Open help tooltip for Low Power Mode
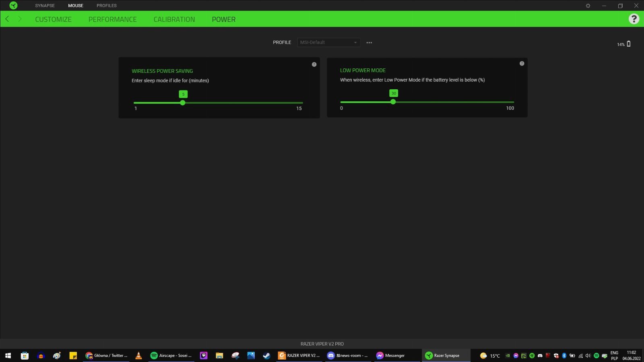 (522, 64)
